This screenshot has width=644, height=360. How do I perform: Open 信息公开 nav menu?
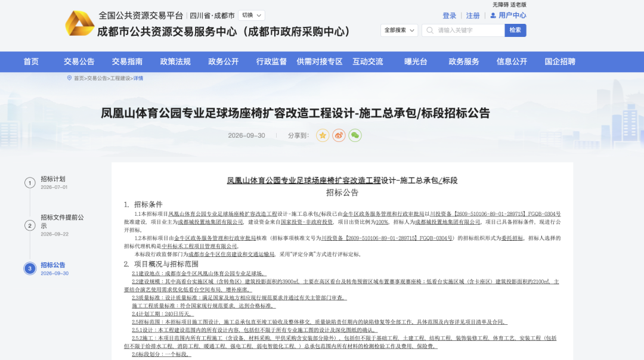pos(512,61)
